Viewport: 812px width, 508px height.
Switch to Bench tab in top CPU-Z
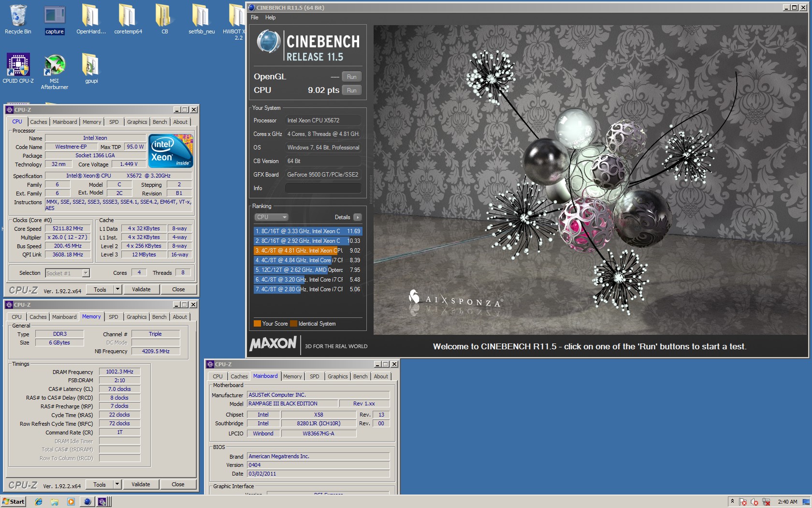click(x=159, y=122)
